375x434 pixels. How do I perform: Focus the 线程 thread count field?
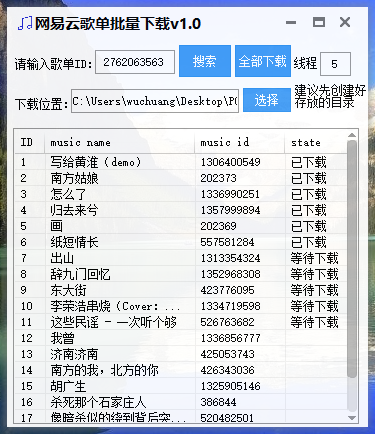coord(335,64)
